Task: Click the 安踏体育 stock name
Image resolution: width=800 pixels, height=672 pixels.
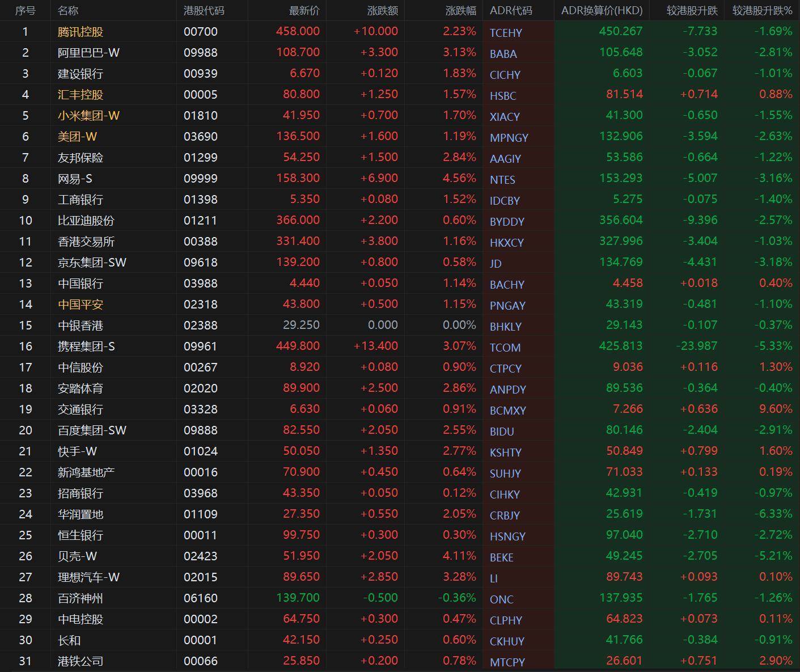Action: point(81,388)
